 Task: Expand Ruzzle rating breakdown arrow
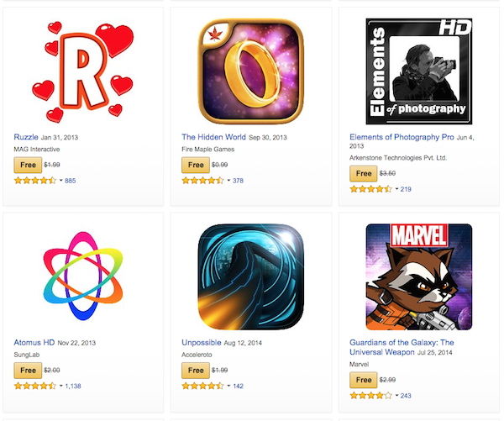[61, 181]
